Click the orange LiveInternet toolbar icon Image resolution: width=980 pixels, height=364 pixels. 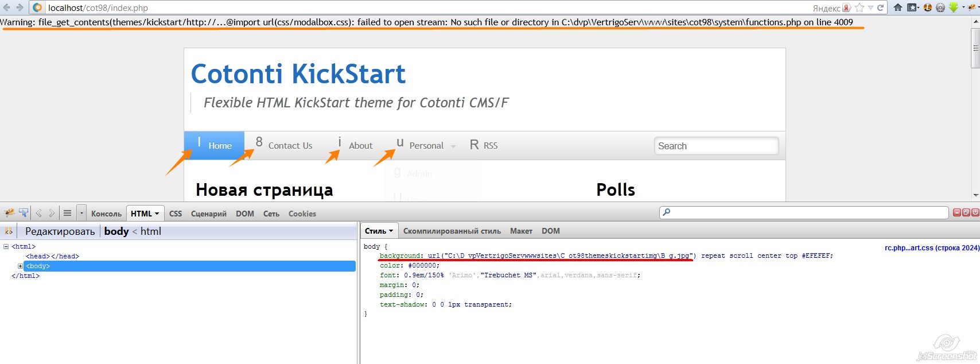(927, 8)
